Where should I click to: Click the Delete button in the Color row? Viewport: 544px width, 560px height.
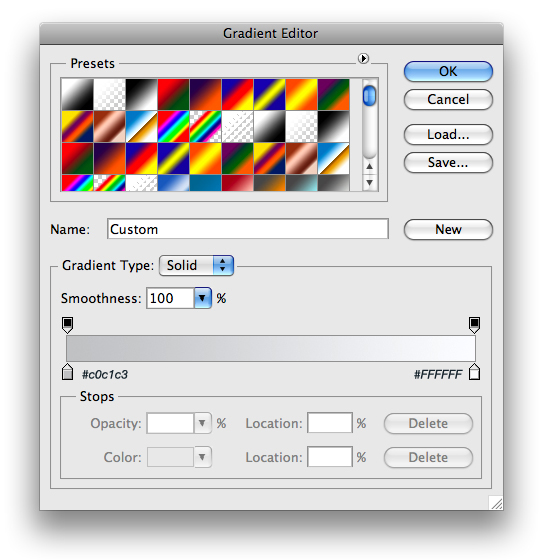(x=428, y=458)
